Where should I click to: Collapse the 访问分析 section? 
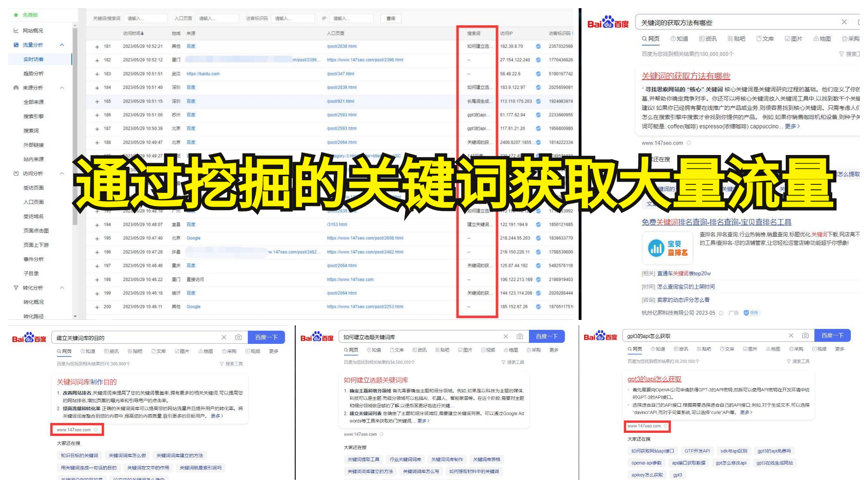(x=62, y=174)
